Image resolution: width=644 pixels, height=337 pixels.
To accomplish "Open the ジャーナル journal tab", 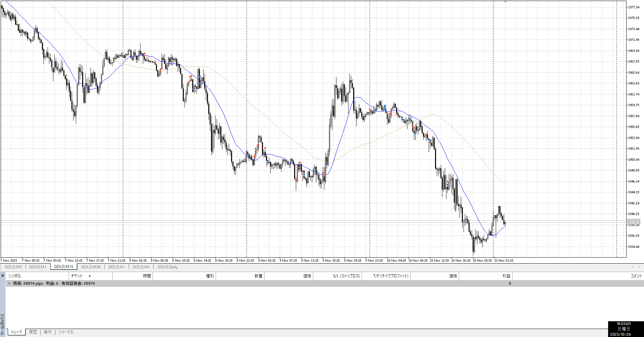I will [66, 332].
